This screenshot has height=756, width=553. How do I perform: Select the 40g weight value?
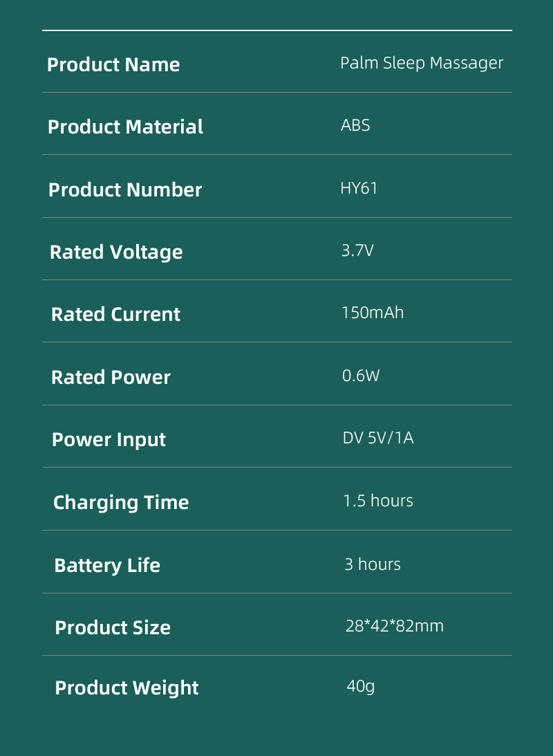coord(360,686)
